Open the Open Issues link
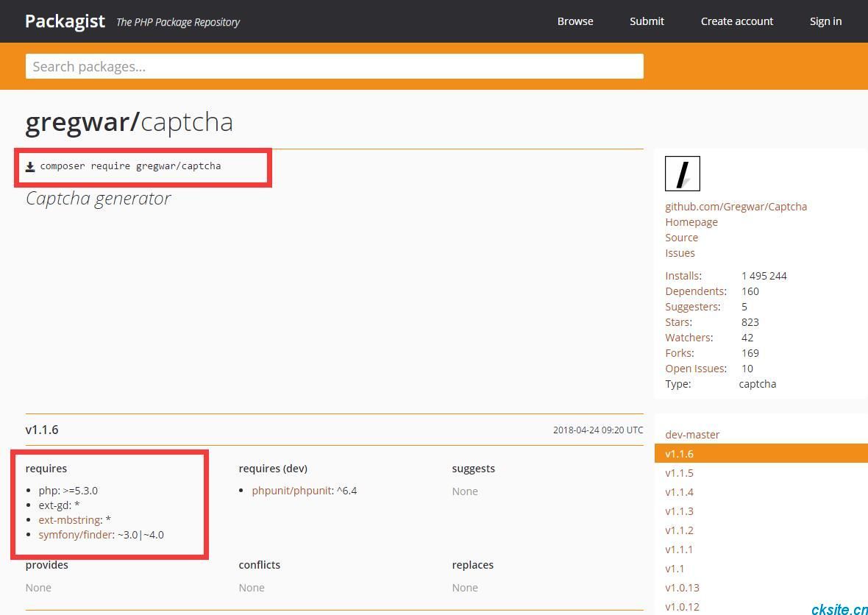 (696, 369)
